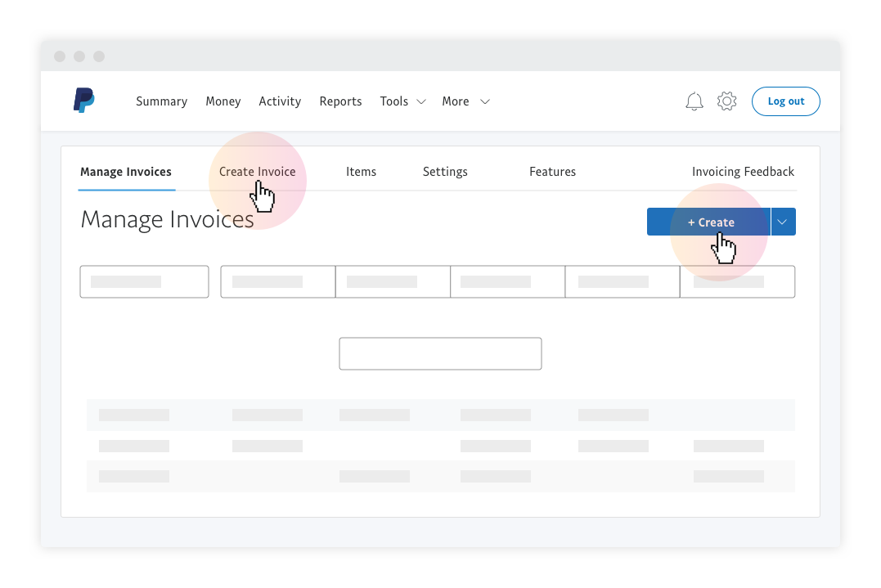This screenshot has height=588, width=881.
Task: Switch to the invoicing Settings tab
Action: (x=445, y=172)
